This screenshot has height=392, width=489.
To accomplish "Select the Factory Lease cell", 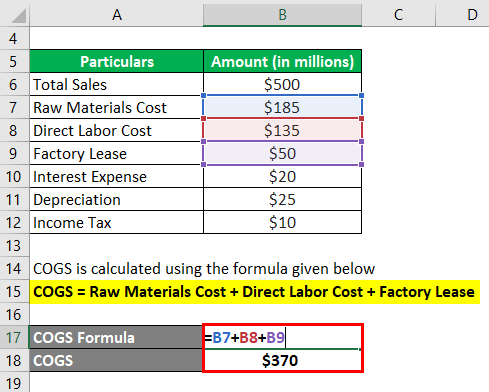I will [116, 153].
